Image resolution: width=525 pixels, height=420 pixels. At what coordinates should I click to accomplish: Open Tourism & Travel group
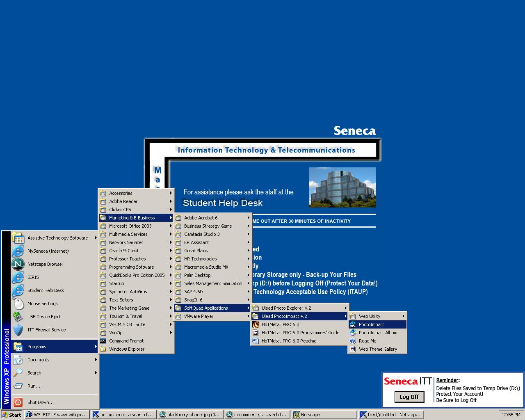coord(136,316)
